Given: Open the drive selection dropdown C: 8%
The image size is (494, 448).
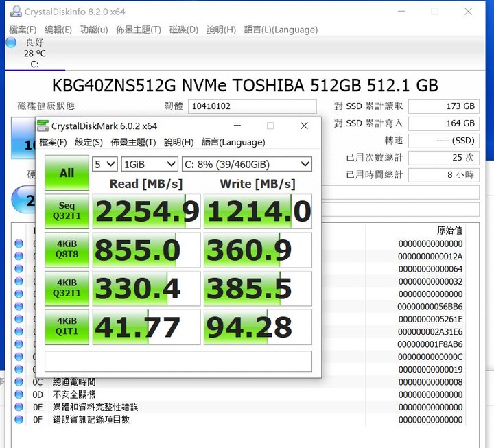Looking at the screenshot, I should pyautogui.click(x=247, y=164).
